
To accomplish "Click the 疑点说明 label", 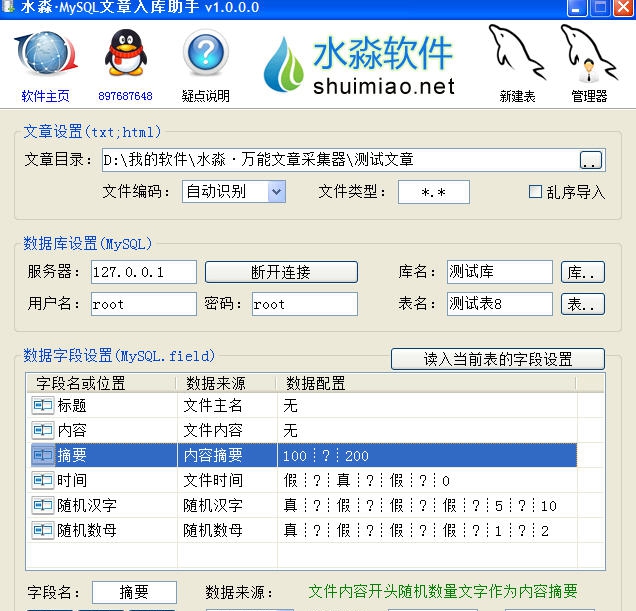I will [x=206, y=96].
